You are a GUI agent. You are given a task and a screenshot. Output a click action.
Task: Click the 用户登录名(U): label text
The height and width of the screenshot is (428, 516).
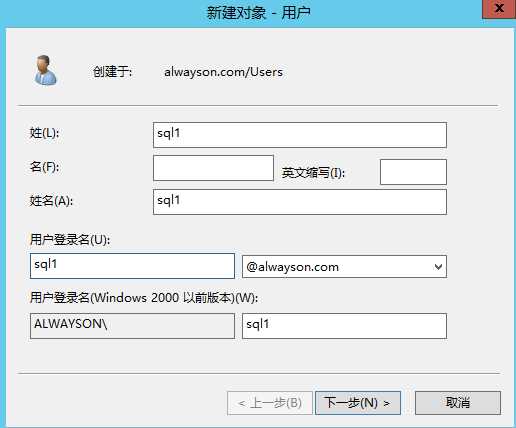coord(70,240)
